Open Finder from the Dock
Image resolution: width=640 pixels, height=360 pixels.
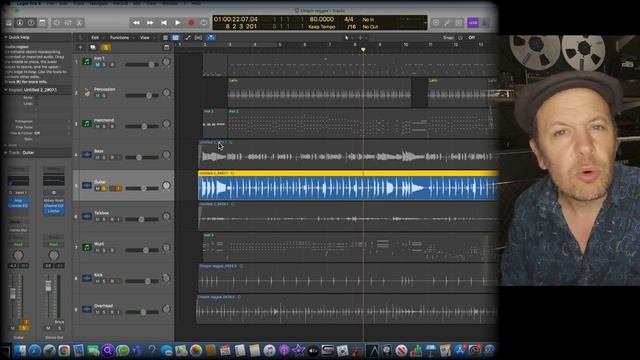pyautogui.click(x=20, y=350)
